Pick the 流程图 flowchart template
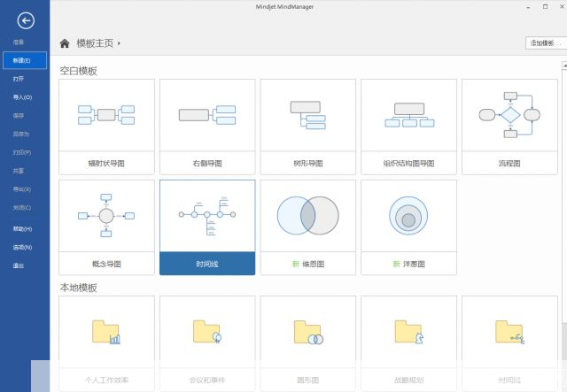The height and width of the screenshot is (392, 567). pyautogui.click(x=509, y=127)
